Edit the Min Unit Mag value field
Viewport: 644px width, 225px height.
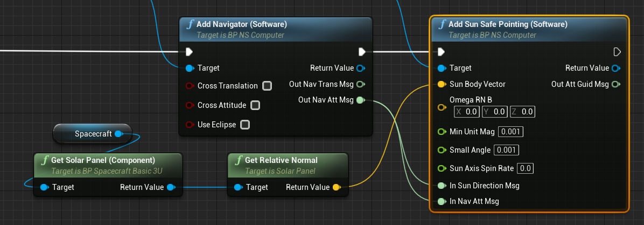click(511, 132)
